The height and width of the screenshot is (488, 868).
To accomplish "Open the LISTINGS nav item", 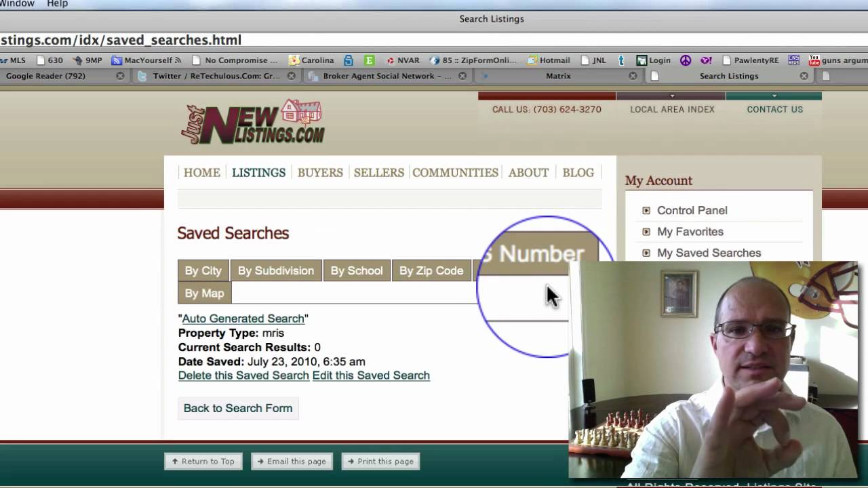I will (258, 173).
